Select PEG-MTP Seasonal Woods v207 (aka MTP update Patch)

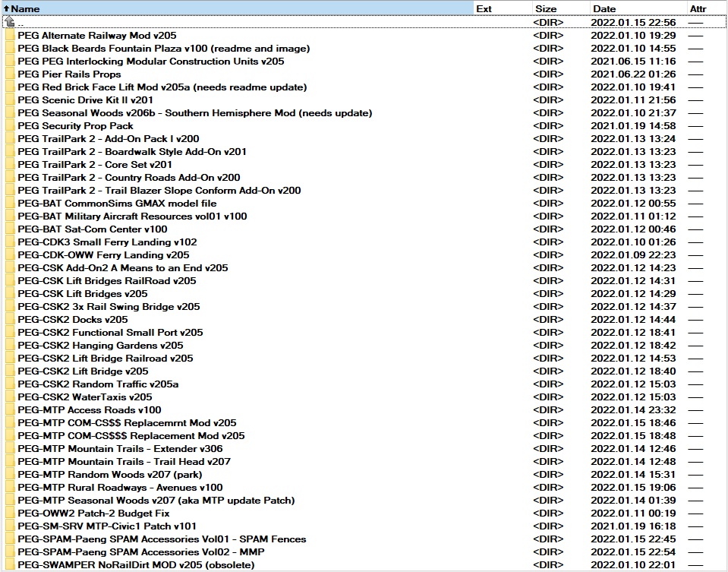coord(156,501)
